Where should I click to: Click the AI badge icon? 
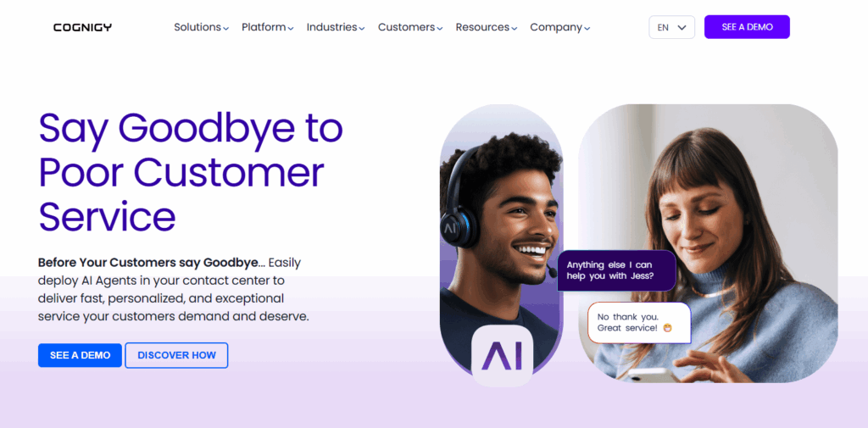click(x=502, y=355)
